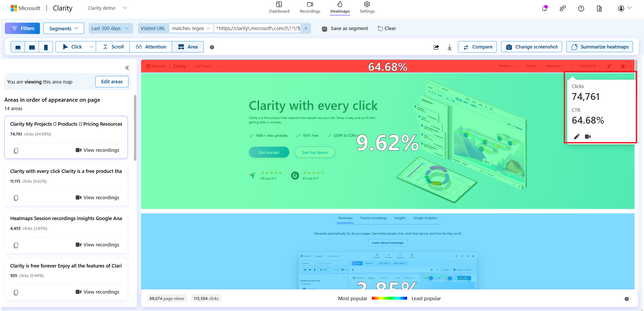Viewport: 644px width, 311px height.
Task: Toggle the tablet device view icon
Action: click(32, 46)
